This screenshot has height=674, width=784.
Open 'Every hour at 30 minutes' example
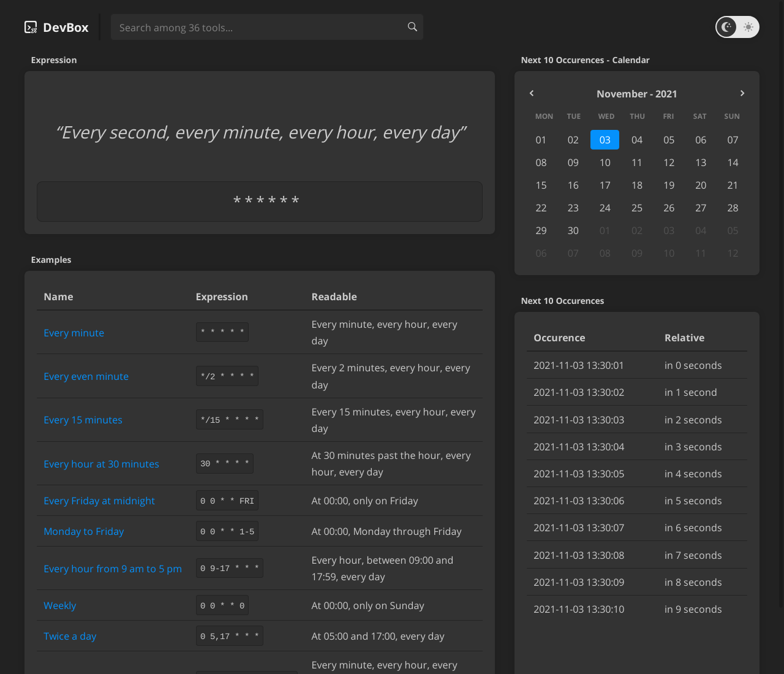click(102, 464)
